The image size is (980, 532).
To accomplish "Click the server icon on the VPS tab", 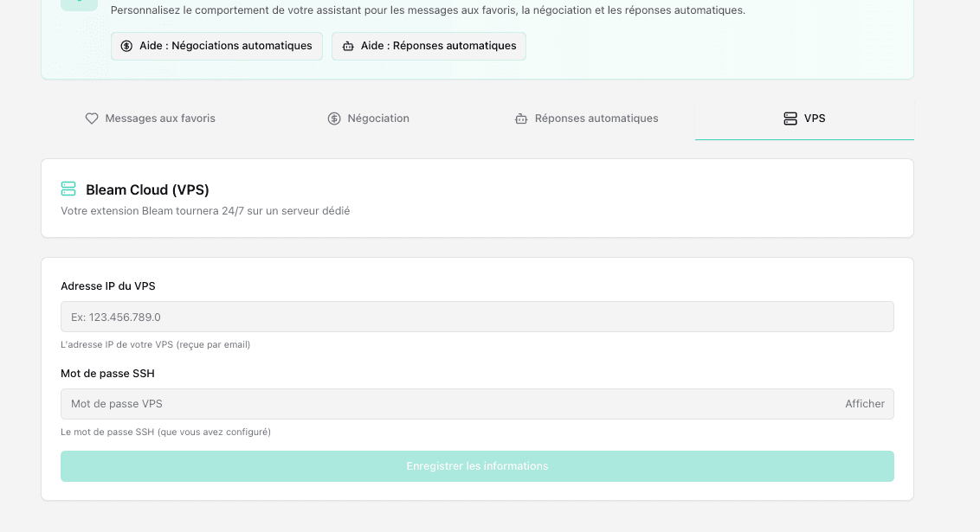I will (790, 119).
